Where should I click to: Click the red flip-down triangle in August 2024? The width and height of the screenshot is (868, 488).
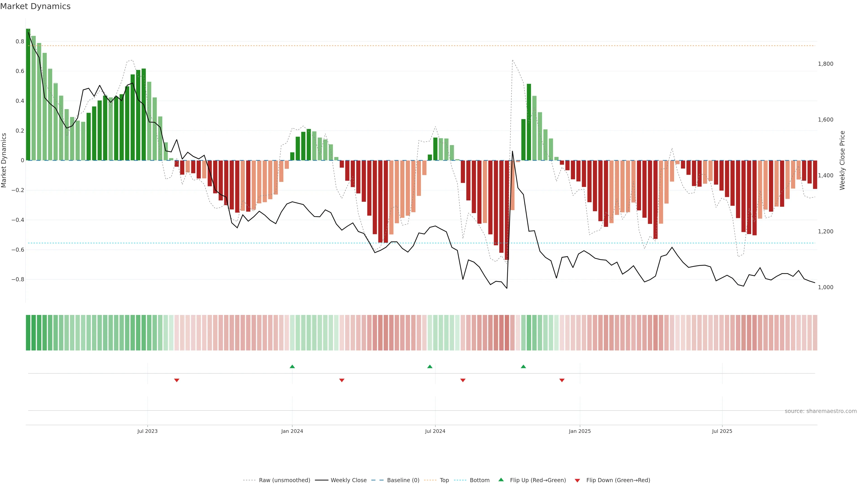tap(463, 380)
